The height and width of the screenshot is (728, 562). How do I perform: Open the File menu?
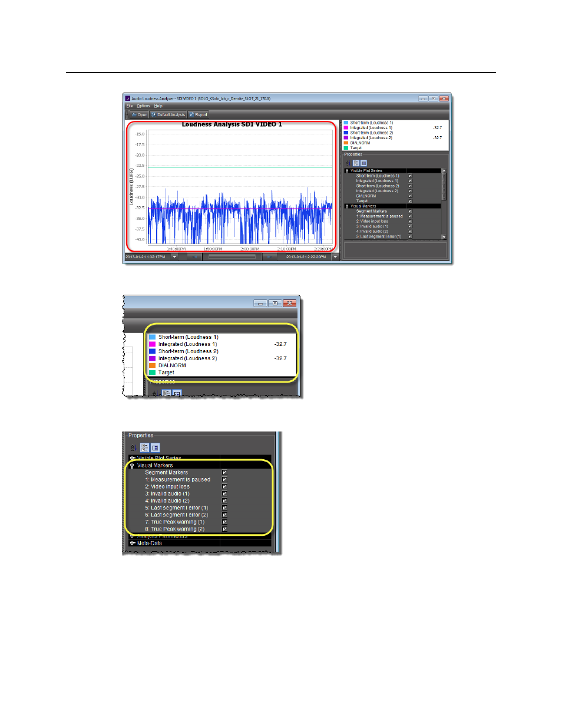[130, 106]
